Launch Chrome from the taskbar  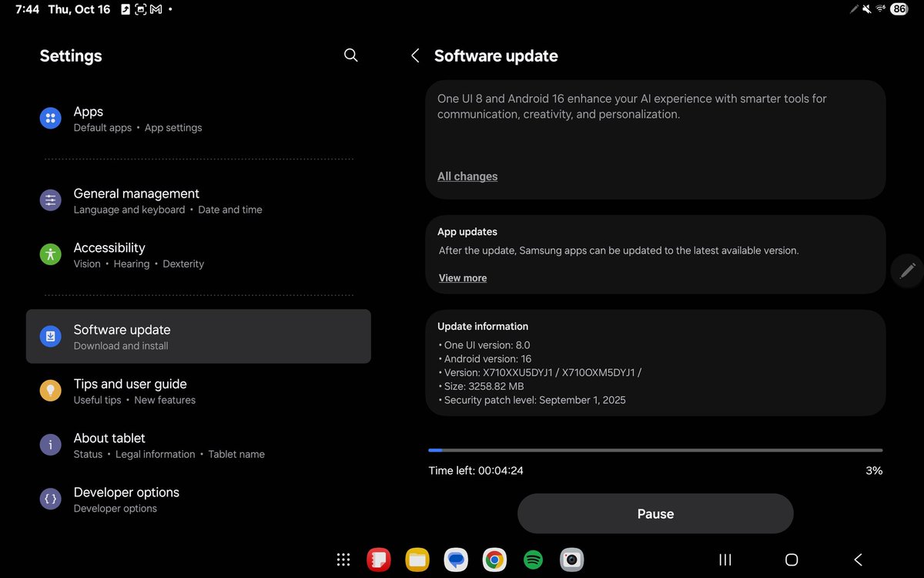(x=494, y=560)
